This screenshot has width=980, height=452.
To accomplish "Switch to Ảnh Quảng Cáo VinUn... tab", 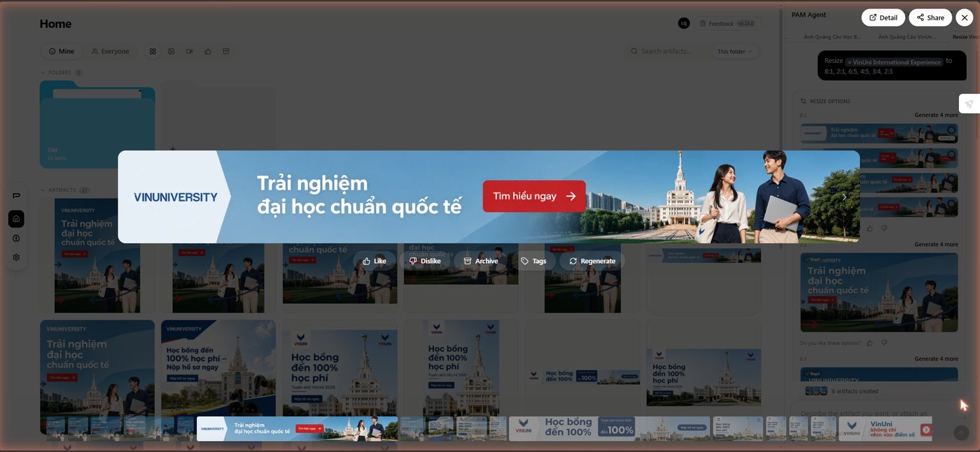I will coord(906,36).
